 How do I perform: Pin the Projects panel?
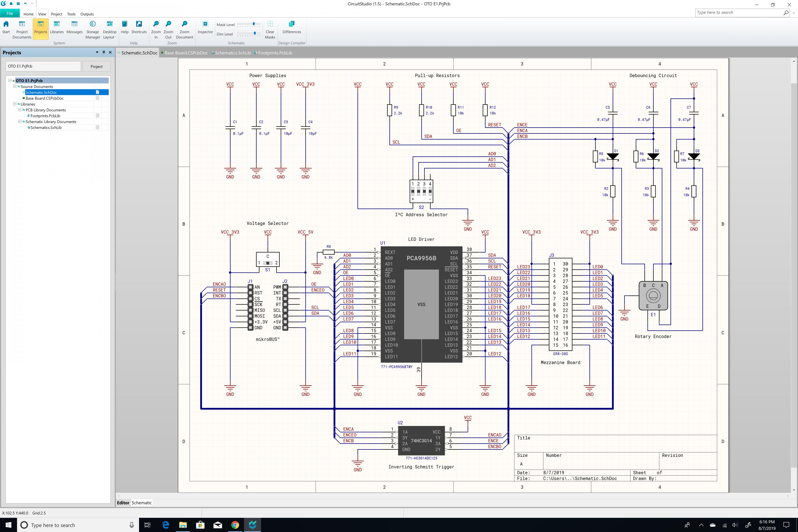[x=104, y=52]
